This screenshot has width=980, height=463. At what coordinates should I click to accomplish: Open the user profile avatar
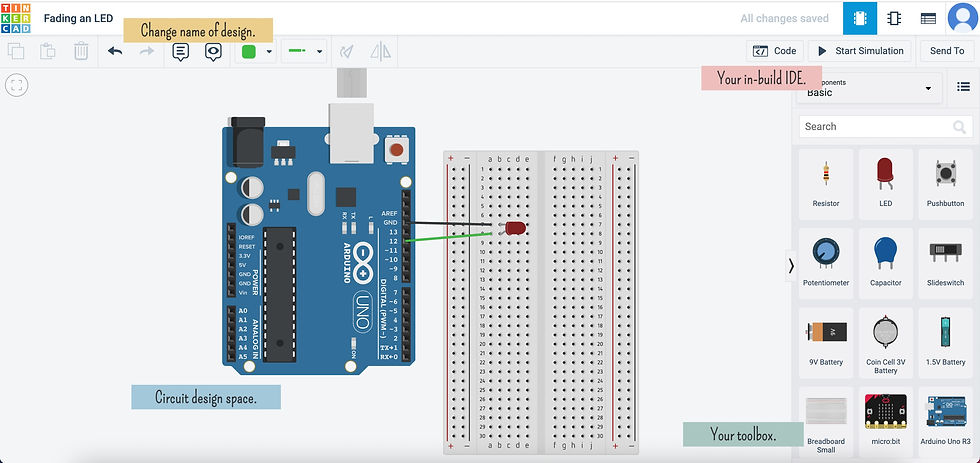pyautogui.click(x=962, y=18)
